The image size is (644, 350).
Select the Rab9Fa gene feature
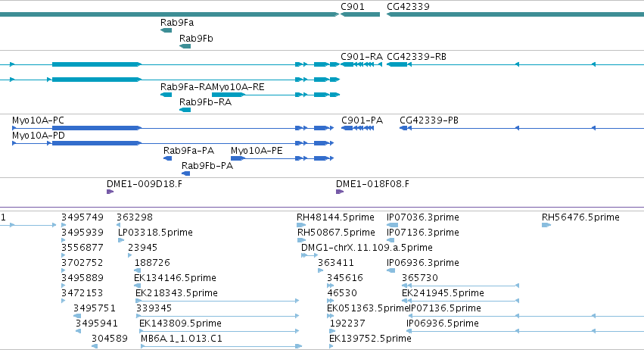(166, 30)
